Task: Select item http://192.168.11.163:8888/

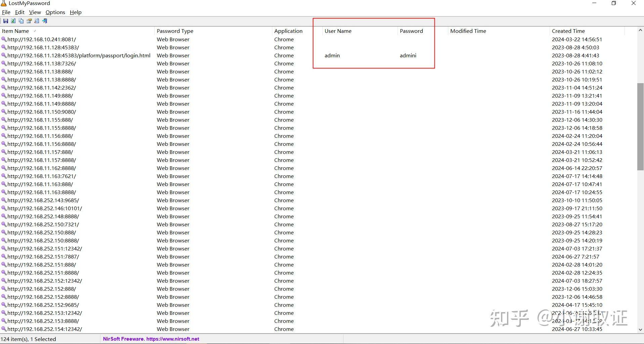Action: tap(42, 192)
